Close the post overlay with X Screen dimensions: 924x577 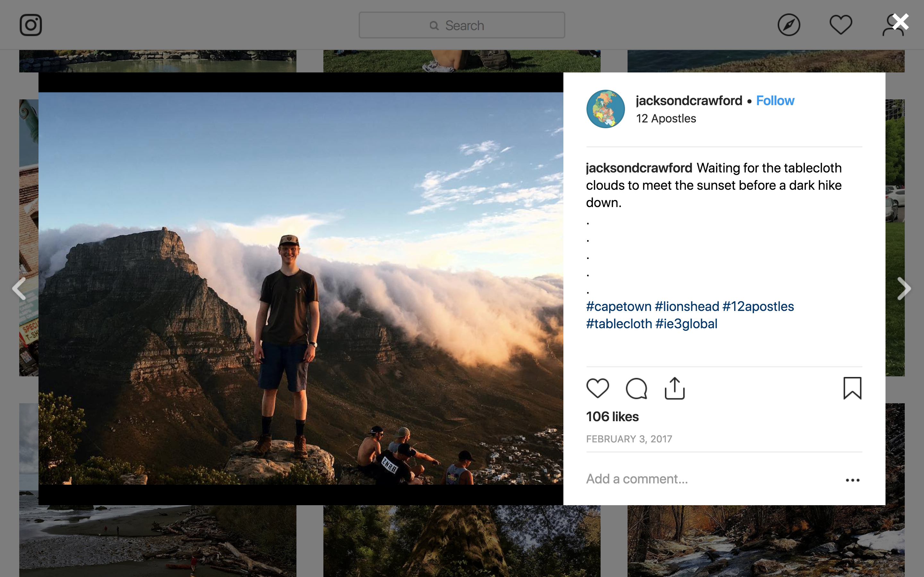(901, 22)
